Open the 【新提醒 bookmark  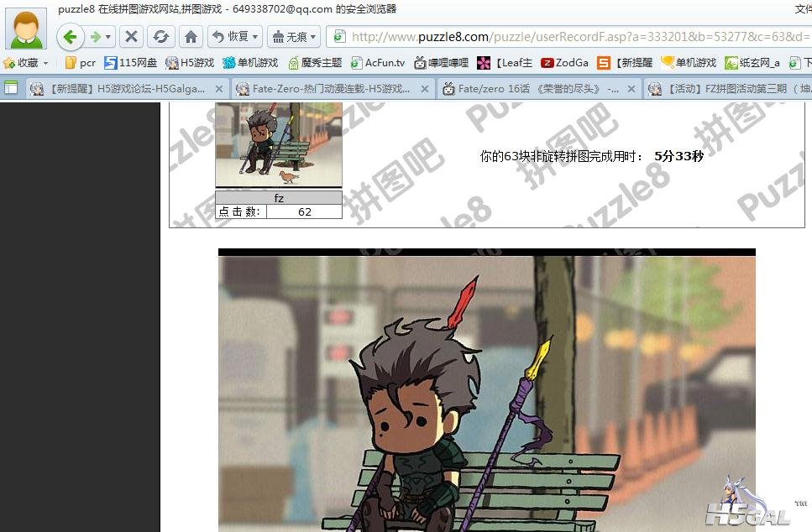point(625,63)
